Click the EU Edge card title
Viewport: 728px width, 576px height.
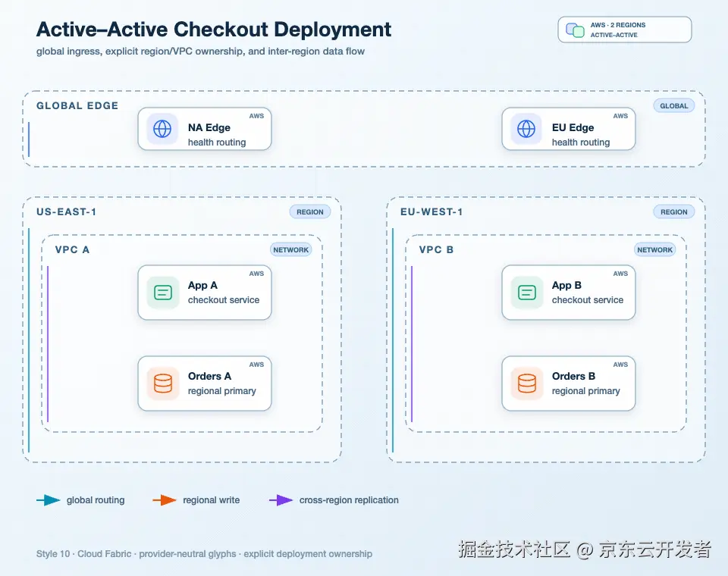tap(573, 127)
